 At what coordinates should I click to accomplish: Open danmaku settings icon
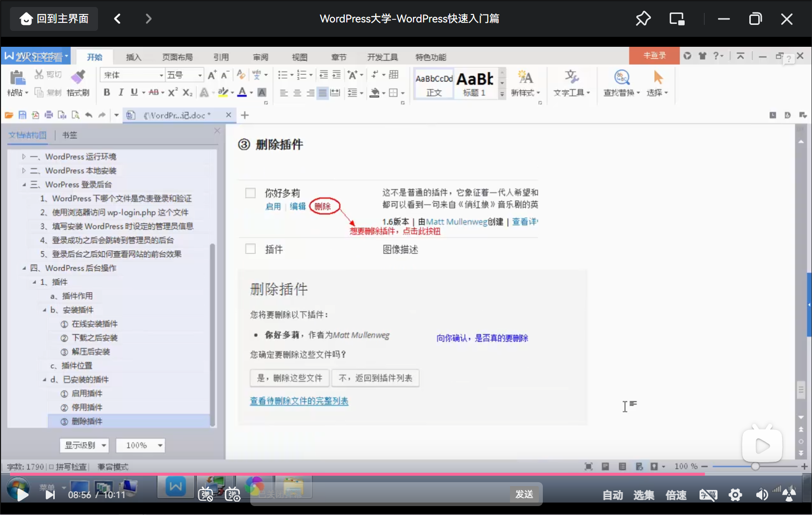tap(232, 495)
